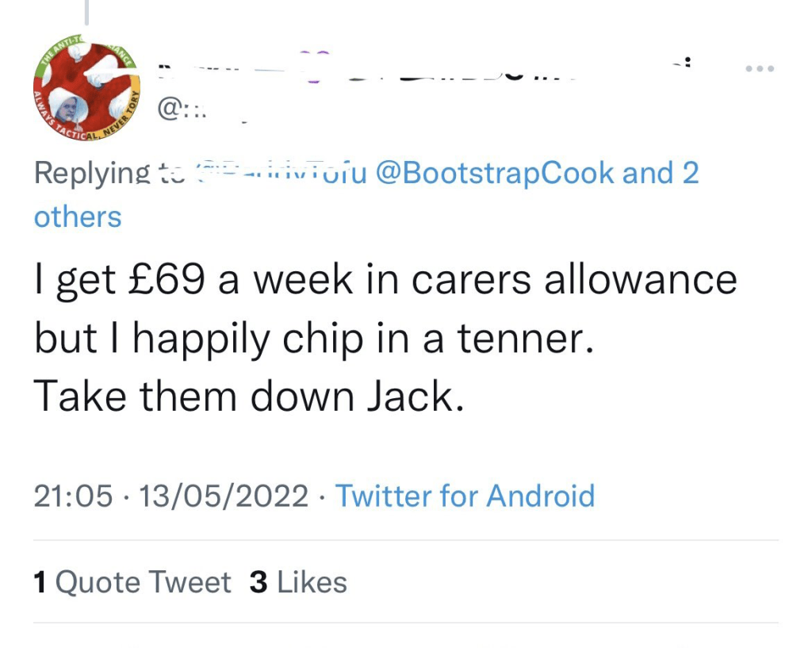Click the "Twitter for Android" source link
This screenshot has width=812, height=648.
point(465,496)
